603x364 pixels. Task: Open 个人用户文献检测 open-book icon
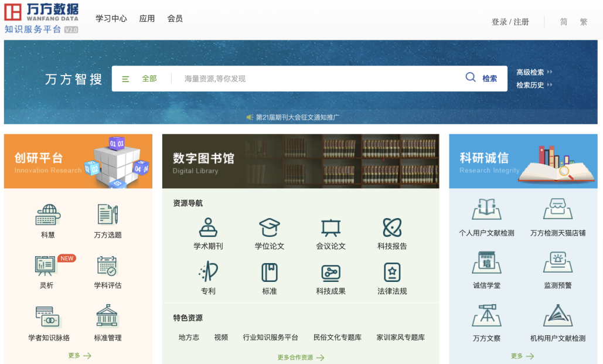click(486, 209)
